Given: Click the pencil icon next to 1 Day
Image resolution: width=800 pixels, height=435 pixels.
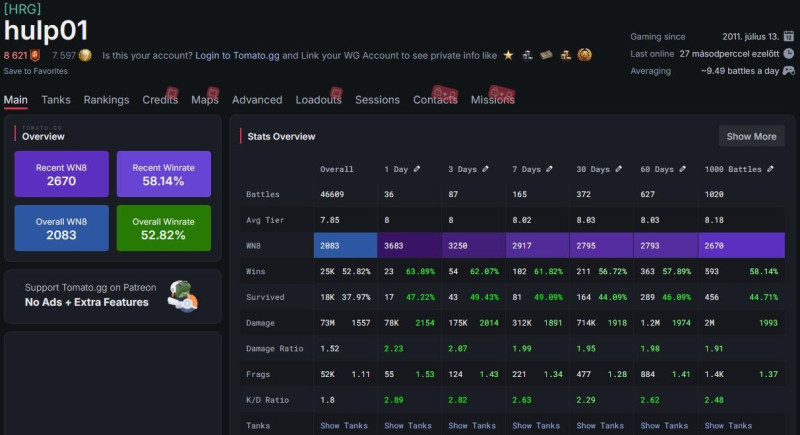Looking at the screenshot, I should click(x=417, y=169).
